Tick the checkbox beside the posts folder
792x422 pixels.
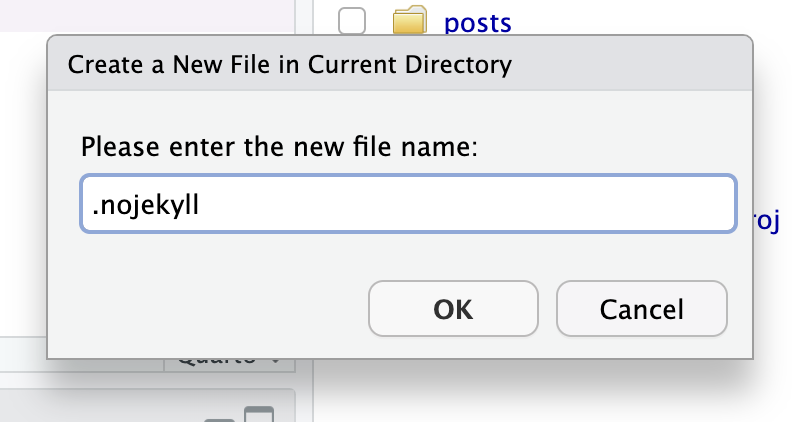pyautogui.click(x=352, y=21)
